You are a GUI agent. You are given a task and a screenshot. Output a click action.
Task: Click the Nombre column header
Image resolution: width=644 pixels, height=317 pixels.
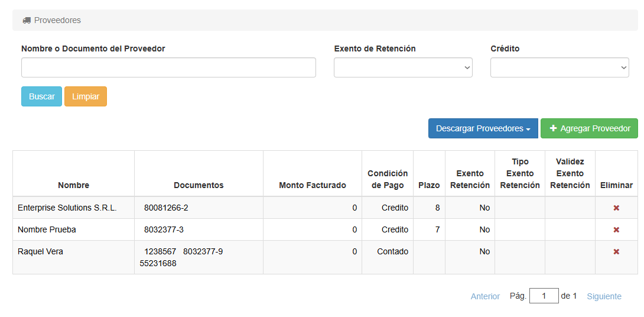(73, 185)
